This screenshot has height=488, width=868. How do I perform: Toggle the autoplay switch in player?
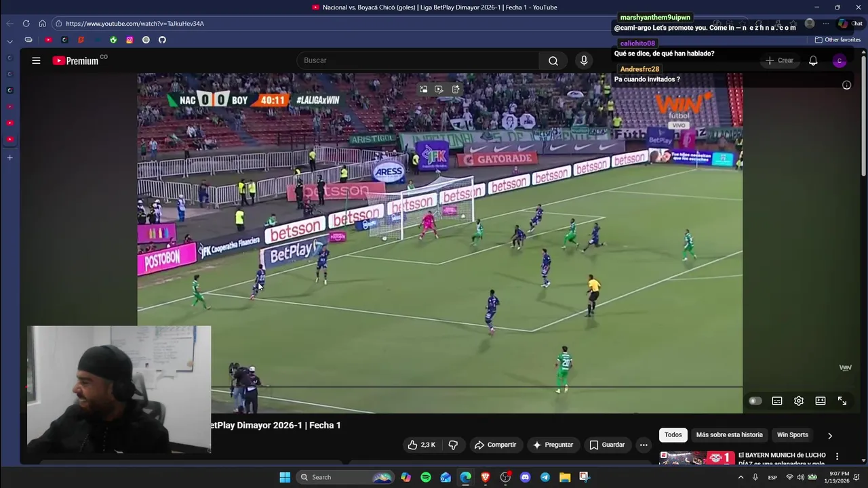point(755,401)
